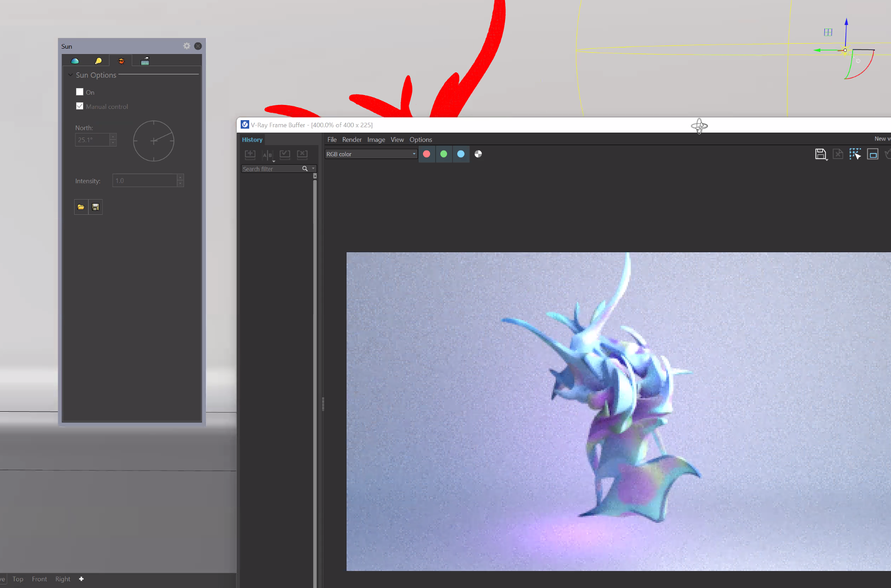Decrease the North angle with down stepper
Screen dimensions: 891x588
tap(113, 143)
